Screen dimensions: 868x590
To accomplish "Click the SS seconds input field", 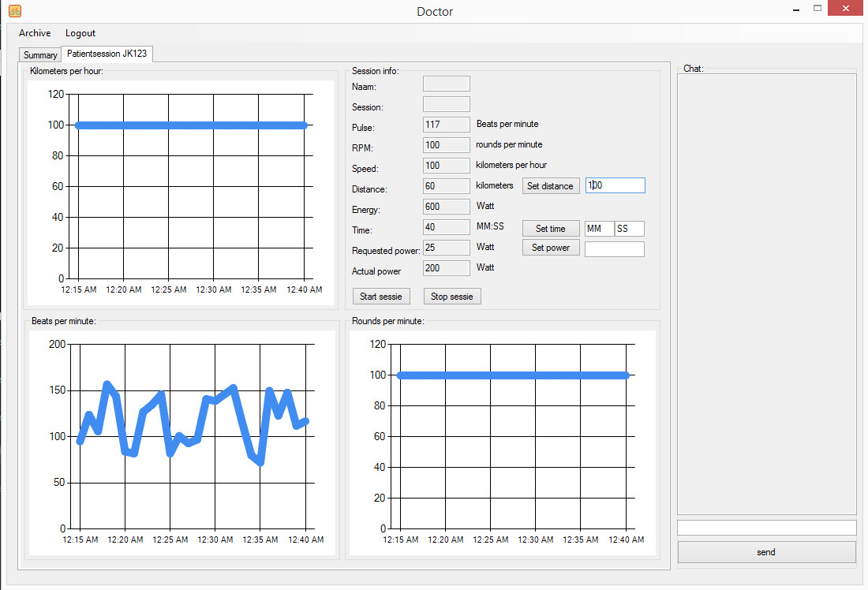I will point(629,229).
